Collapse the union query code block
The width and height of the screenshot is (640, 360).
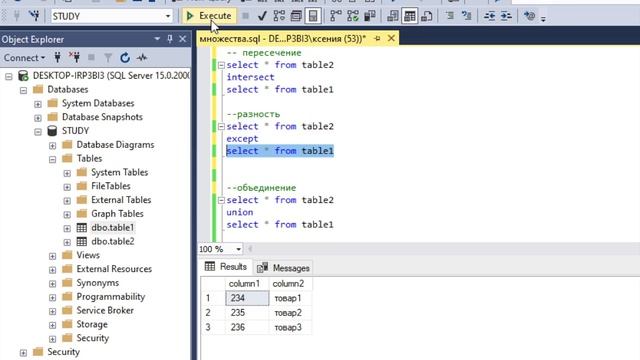pyautogui.click(x=221, y=200)
